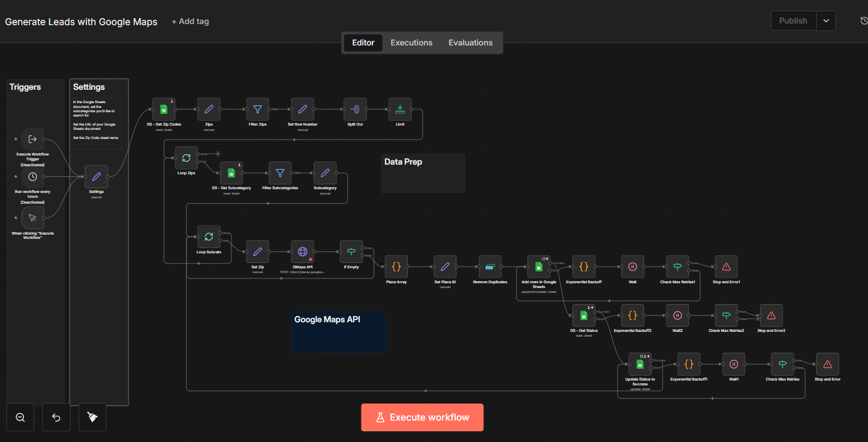Viewport: 868px width, 442px height.
Task: Zoom out the canvas
Action: (20, 417)
